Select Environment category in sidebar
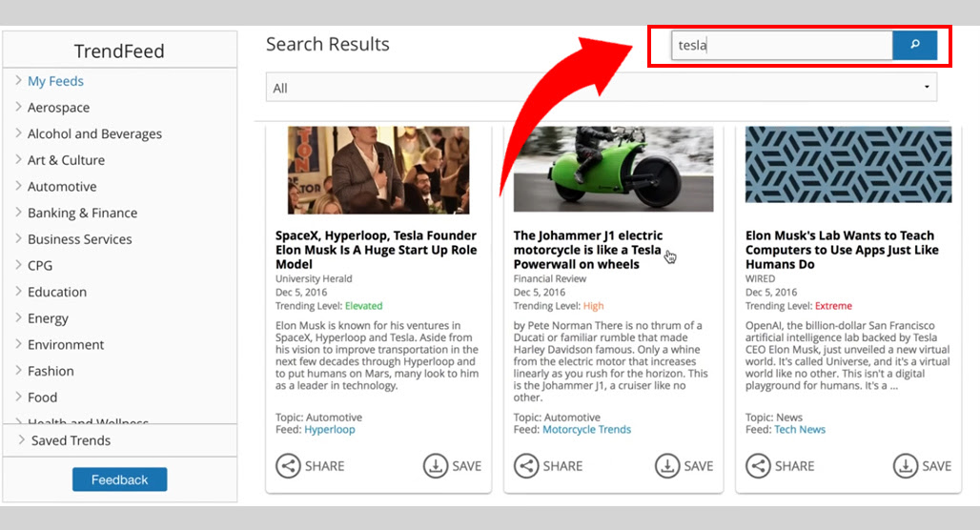 pos(66,344)
